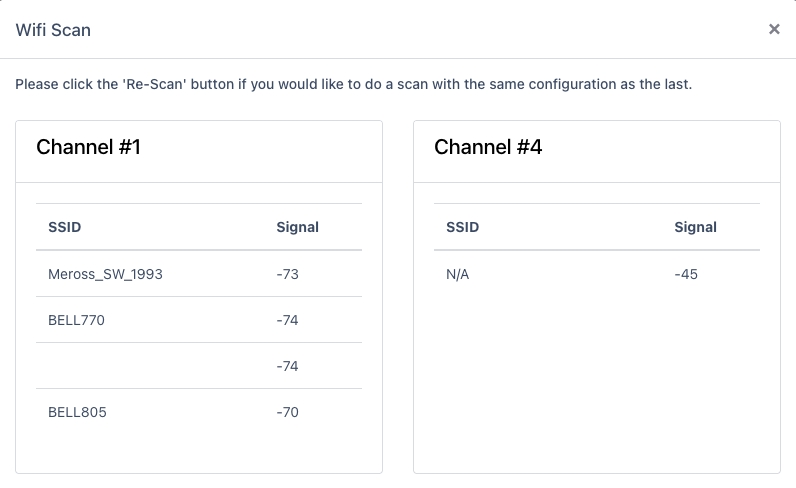Image resolution: width=796 pixels, height=488 pixels.
Task: Click SSID column header in Channel #4
Action: tap(462, 227)
